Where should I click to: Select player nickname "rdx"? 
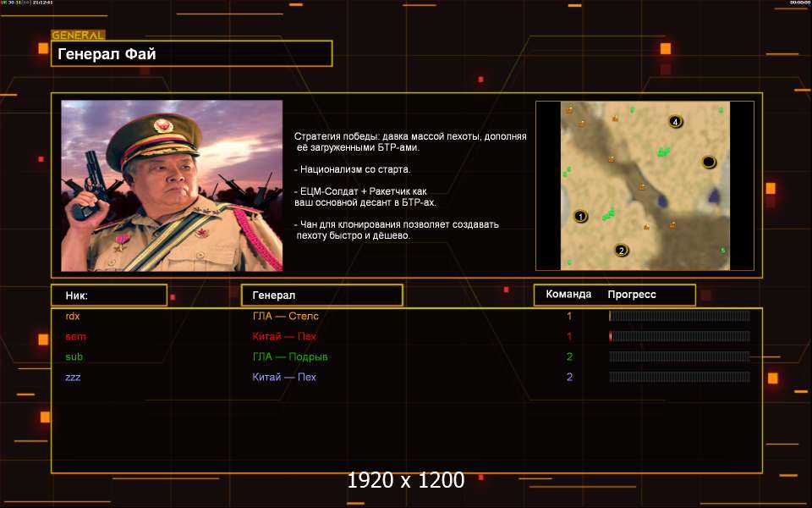[x=73, y=316]
